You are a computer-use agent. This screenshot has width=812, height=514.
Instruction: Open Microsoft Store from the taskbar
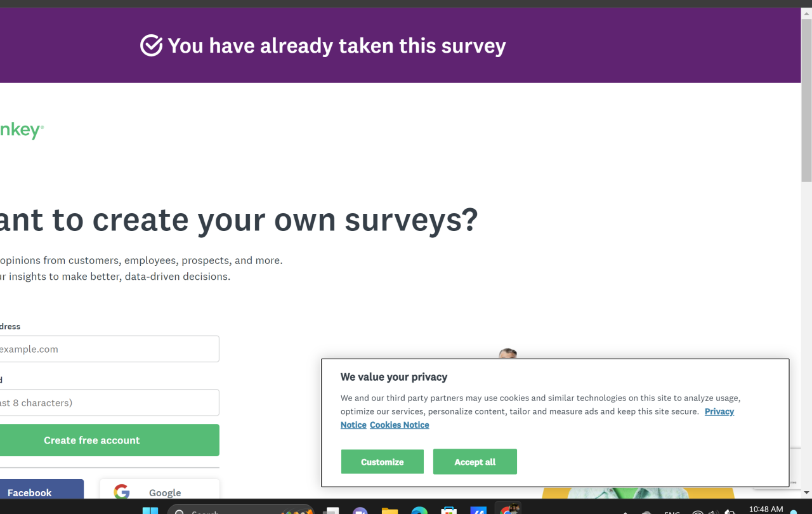coord(449,511)
